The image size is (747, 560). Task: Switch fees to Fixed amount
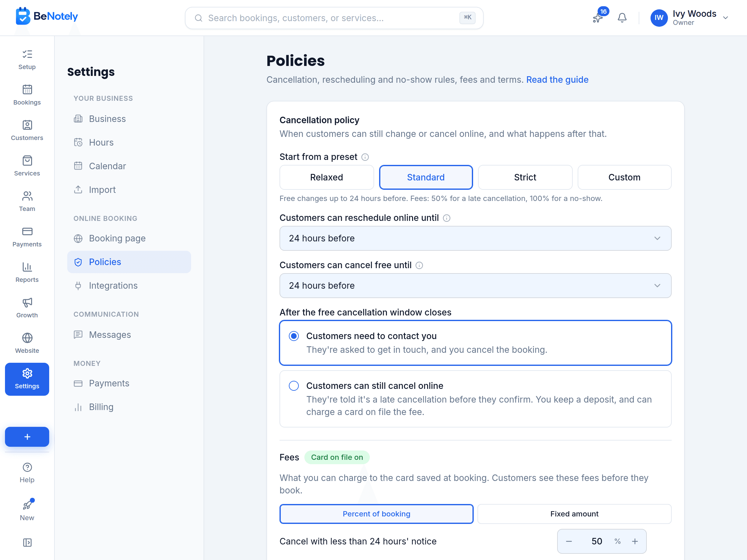[574, 514]
